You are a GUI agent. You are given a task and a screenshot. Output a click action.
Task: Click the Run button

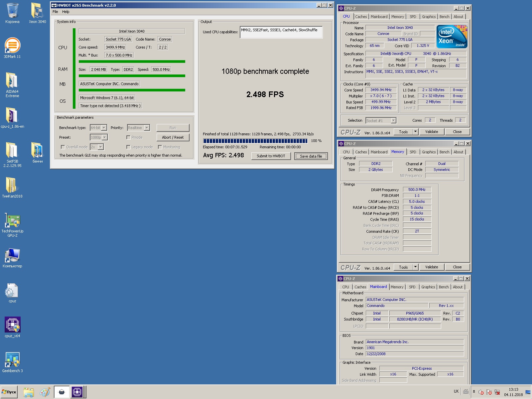point(173,128)
